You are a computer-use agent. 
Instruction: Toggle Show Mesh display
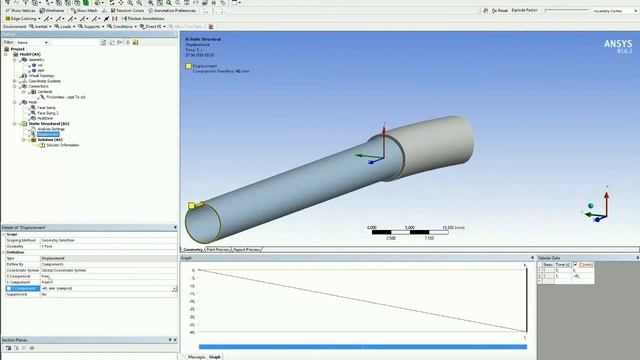pyautogui.click(x=84, y=11)
